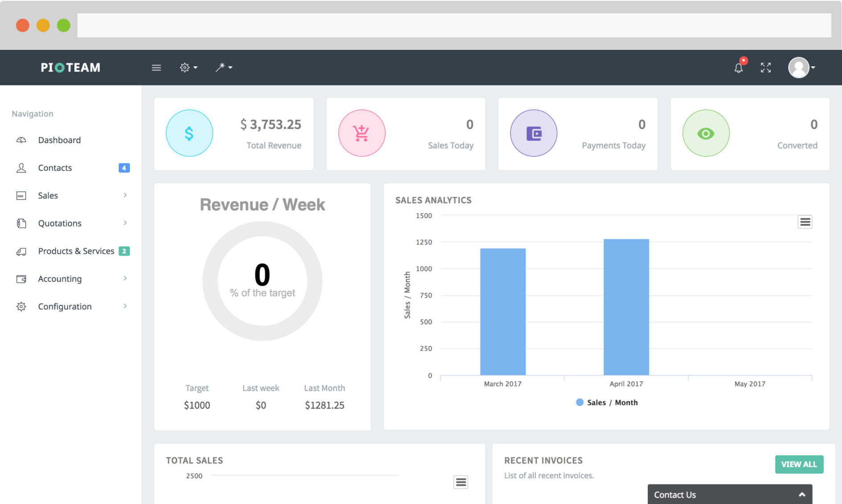This screenshot has width=842, height=504.
Task: Click the May 2017 axis label
Action: click(x=750, y=384)
